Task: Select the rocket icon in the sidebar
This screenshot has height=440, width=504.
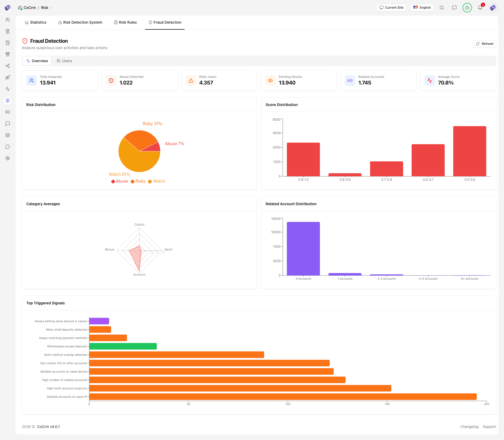Action: [8, 77]
